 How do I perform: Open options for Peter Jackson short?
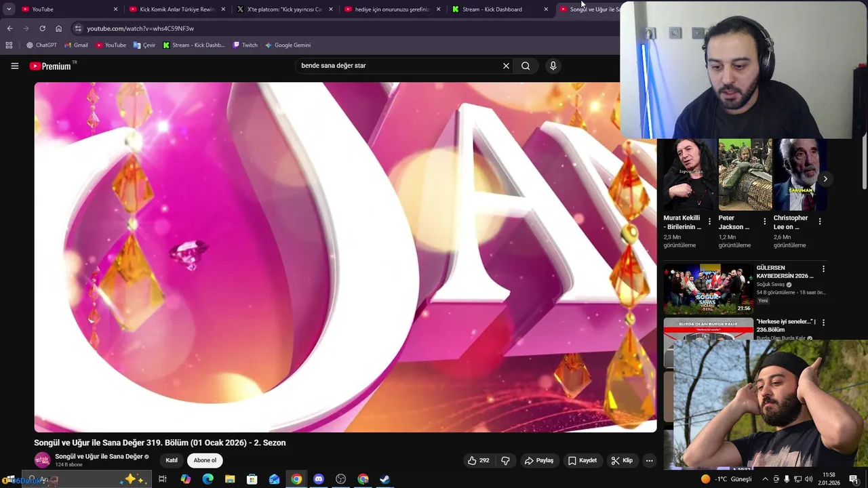764,222
